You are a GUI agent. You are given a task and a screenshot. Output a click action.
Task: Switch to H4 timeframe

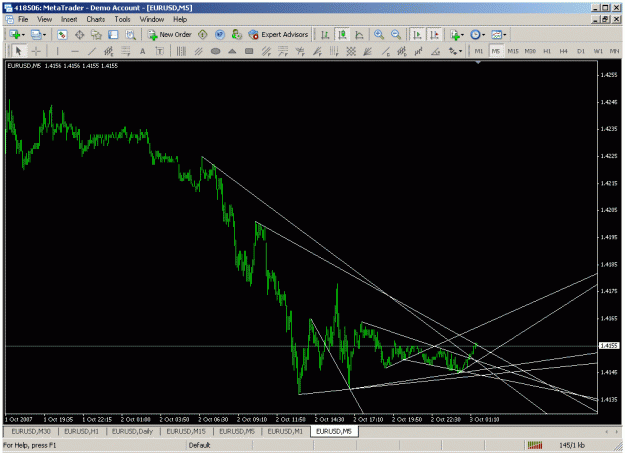coord(564,51)
